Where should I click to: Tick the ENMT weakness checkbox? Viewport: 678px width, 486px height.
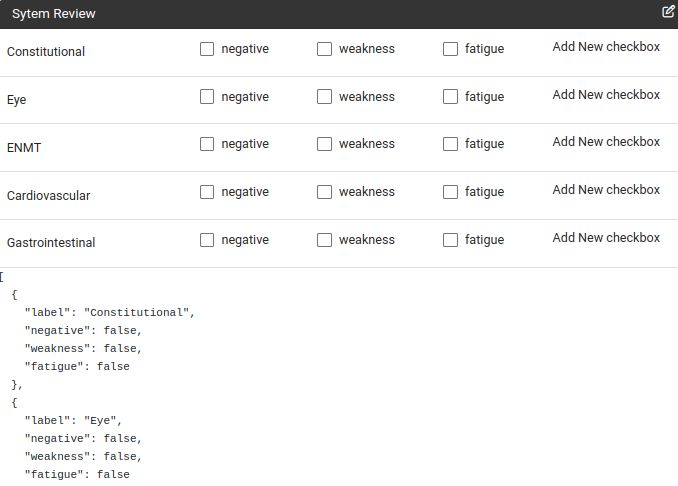click(x=324, y=144)
